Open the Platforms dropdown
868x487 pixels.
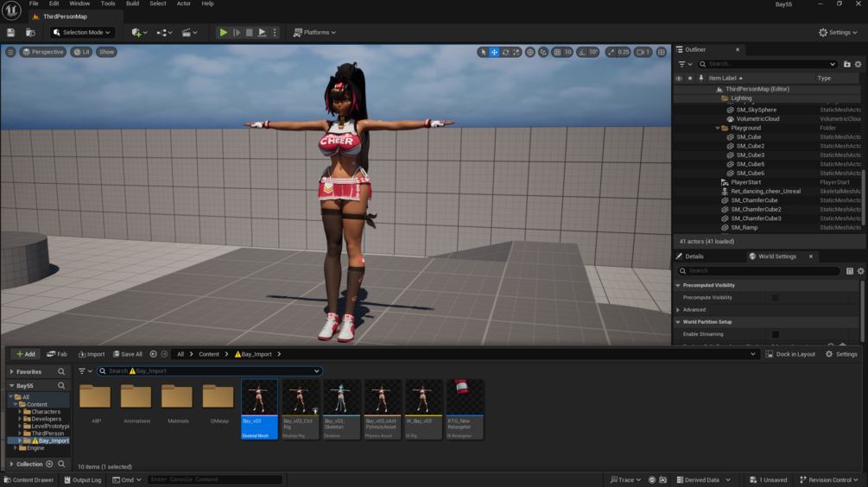(314, 33)
